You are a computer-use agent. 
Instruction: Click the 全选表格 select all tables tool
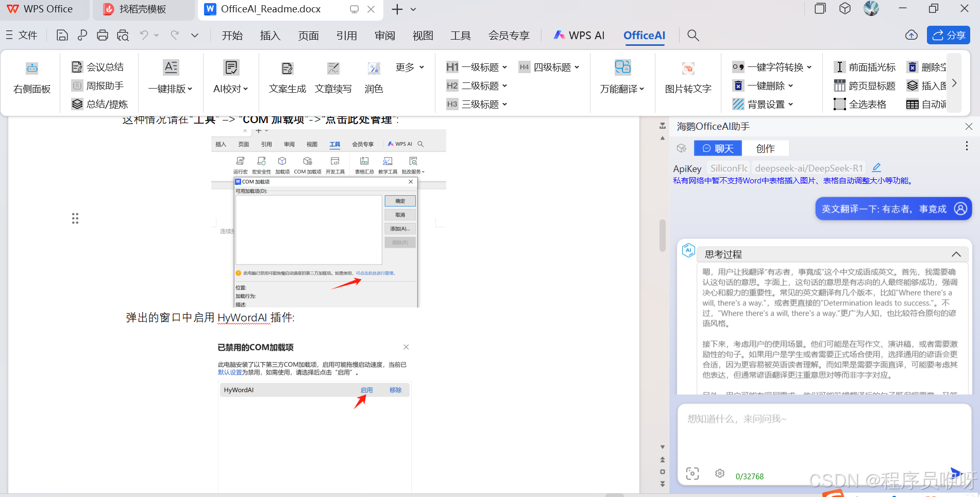point(860,104)
